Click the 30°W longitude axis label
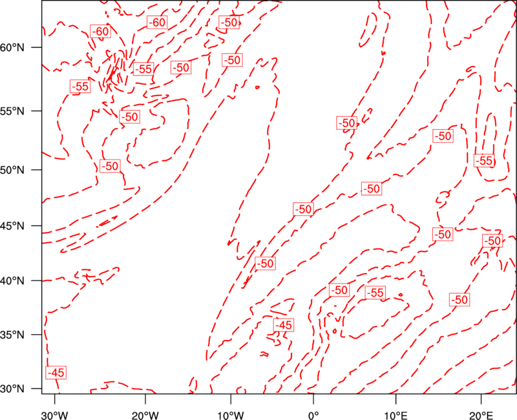The height and width of the screenshot is (420, 517). point(55,415)
